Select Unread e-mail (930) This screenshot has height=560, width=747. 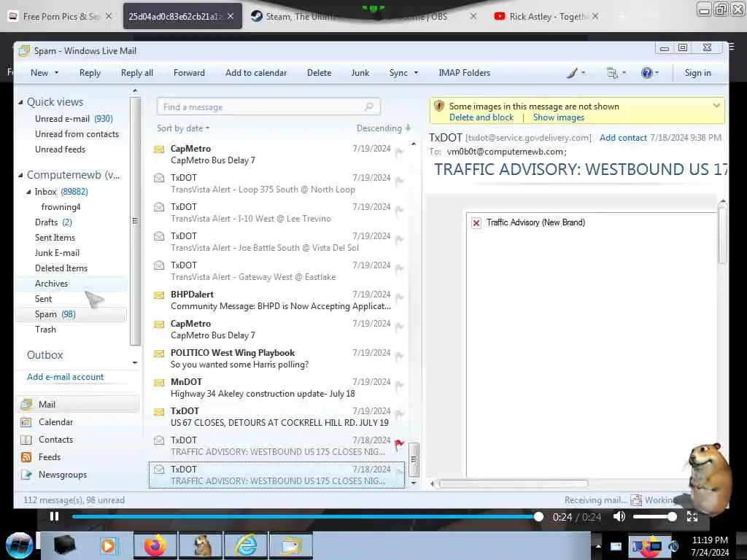[x=74, y=119]
